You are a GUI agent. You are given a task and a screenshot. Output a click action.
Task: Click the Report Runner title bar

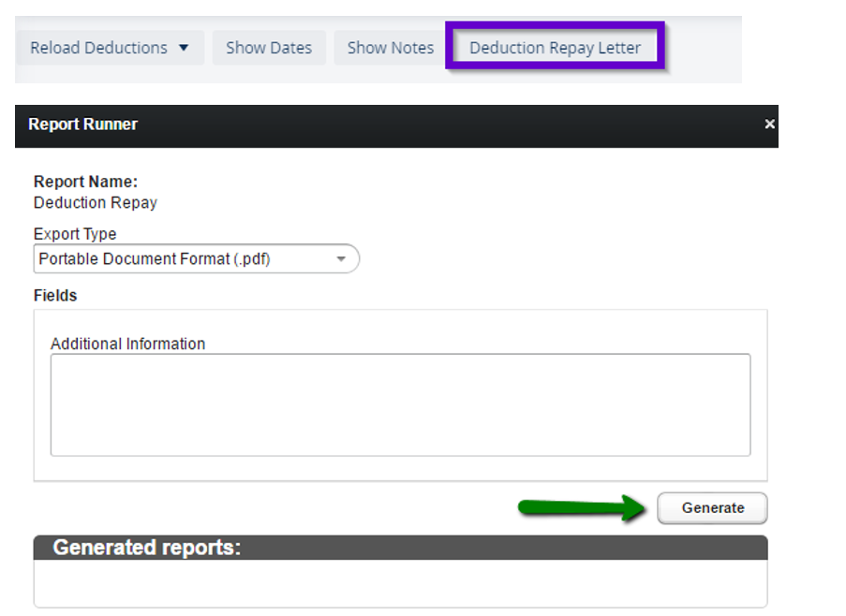[x=375, y=125]
